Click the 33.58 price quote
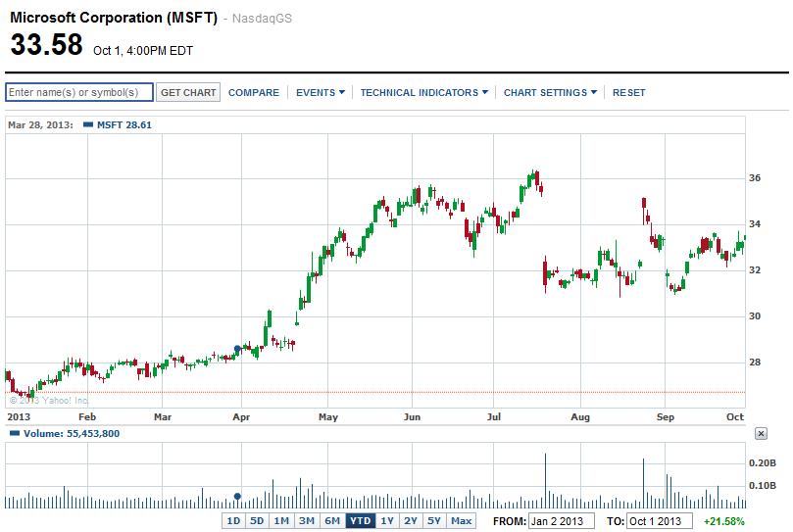The height and width of the screenshot is (532, 793). [x=46, y=44]
